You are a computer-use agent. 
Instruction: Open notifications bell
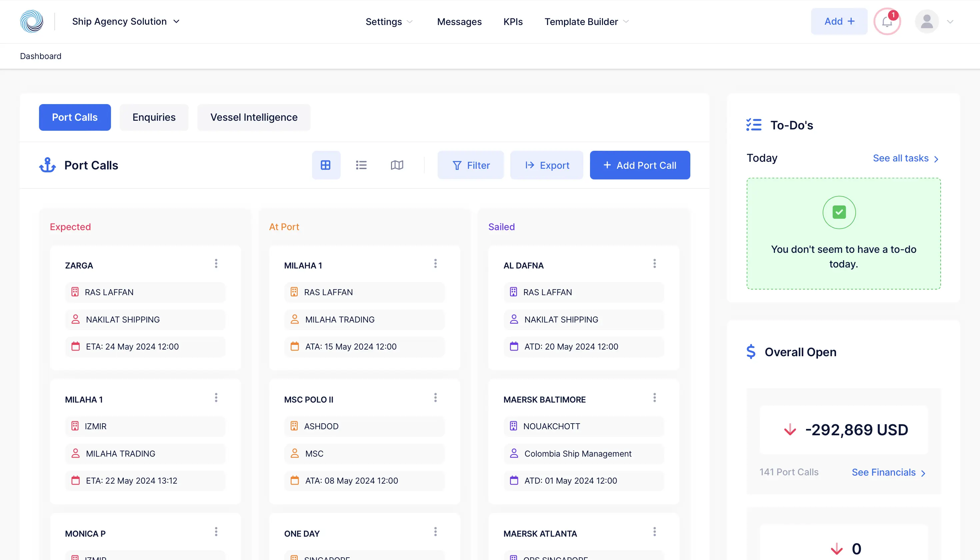(887, 22)
